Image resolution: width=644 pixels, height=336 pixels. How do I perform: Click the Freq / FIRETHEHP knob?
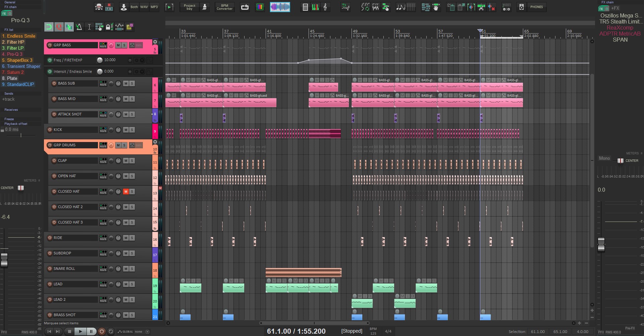click(100, 60)
